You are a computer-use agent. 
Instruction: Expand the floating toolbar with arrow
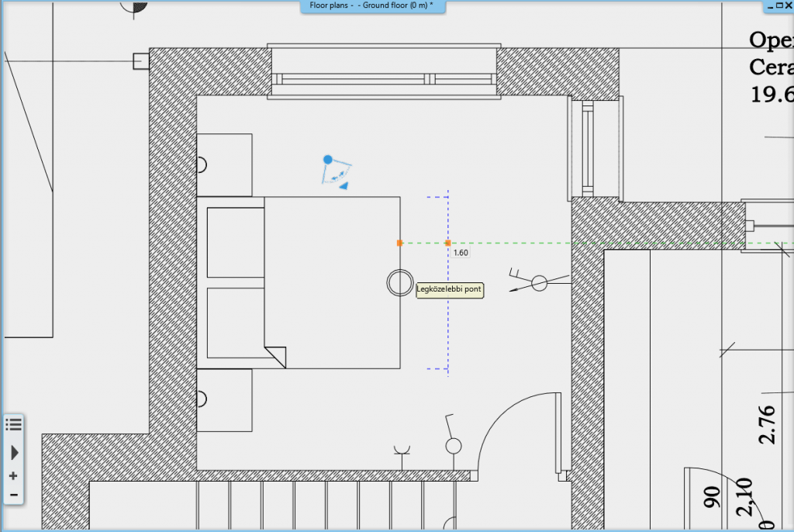[13, 452]
